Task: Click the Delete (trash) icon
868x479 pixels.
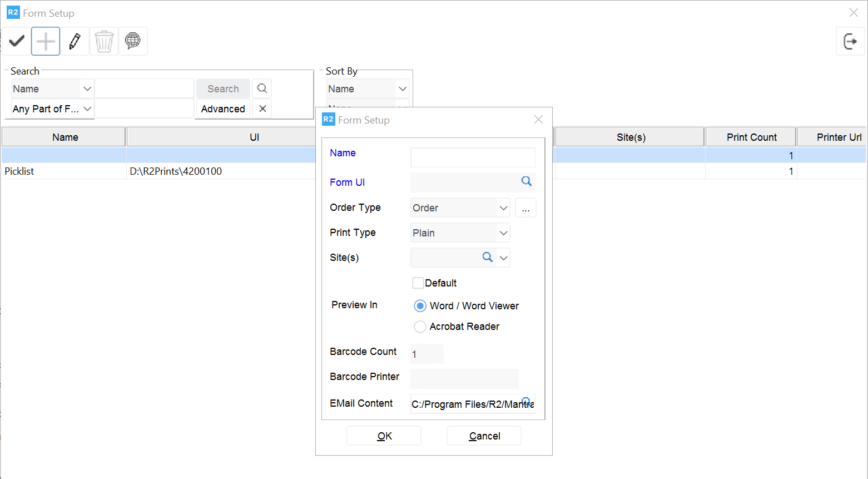Action: pyautogui.click(x=104, y=41)
